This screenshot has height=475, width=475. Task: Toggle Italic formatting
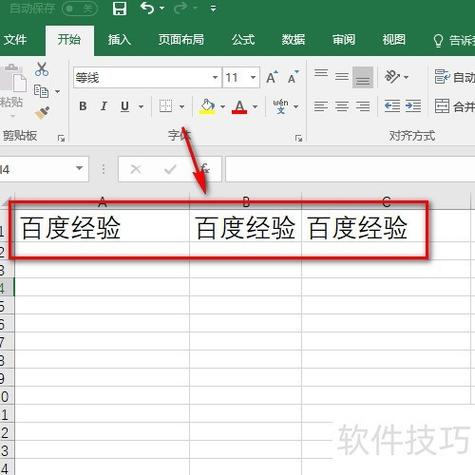[x=104, y=106]
